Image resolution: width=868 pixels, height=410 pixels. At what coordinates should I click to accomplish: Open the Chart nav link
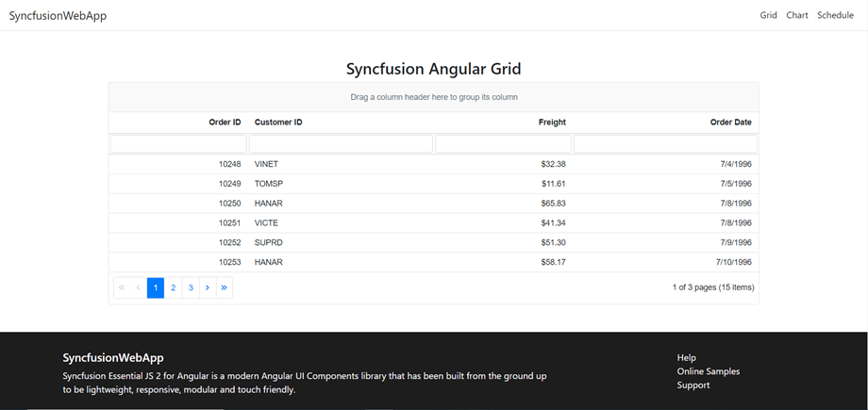click(x=797, y=15)
